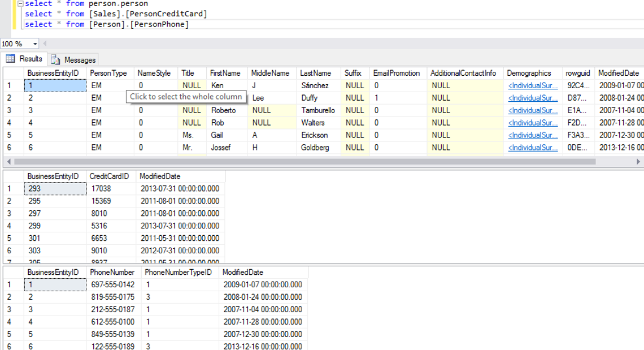Click BusinessEntityID 293 cell
The height and width of the screenshot is (350, 644).
coord(55,188)
